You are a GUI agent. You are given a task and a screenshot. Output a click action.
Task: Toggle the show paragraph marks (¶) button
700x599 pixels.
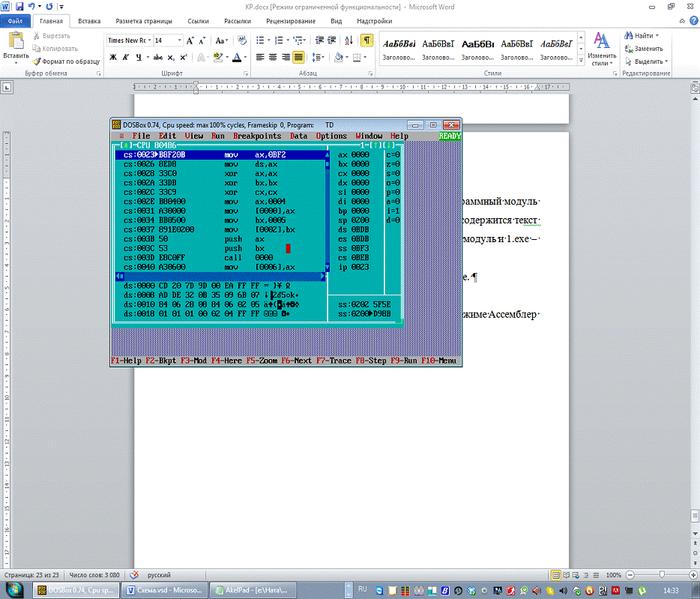pos(366,40)
